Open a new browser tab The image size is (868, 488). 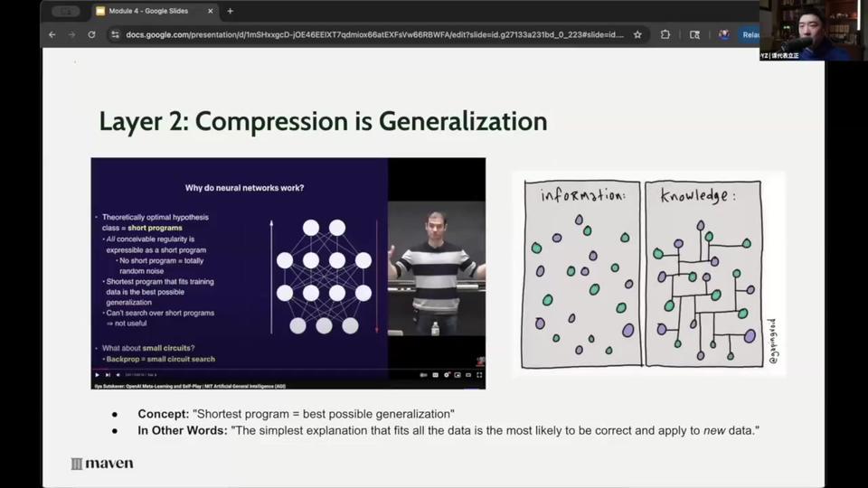231,11
